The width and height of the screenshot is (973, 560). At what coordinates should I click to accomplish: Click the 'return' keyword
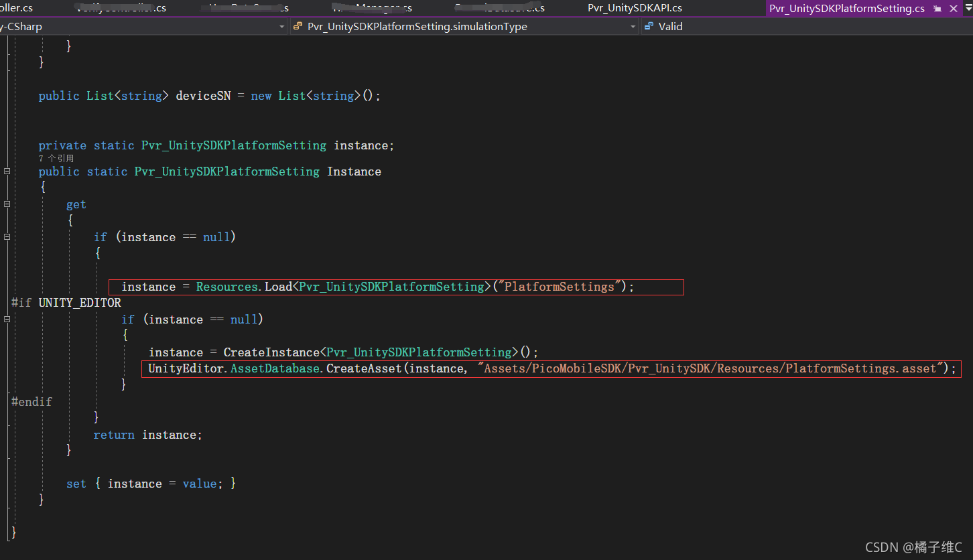coord(114,435)
